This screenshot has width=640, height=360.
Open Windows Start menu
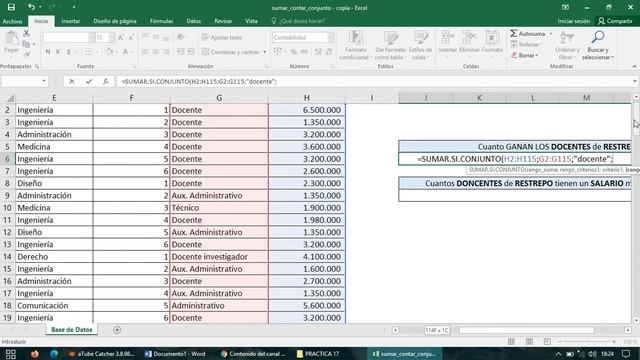coord(11,354)
